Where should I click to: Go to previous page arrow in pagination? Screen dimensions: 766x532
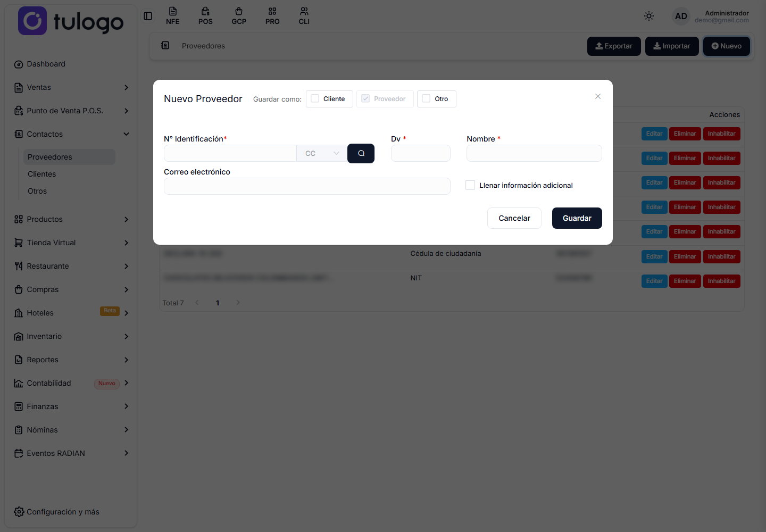197,303
